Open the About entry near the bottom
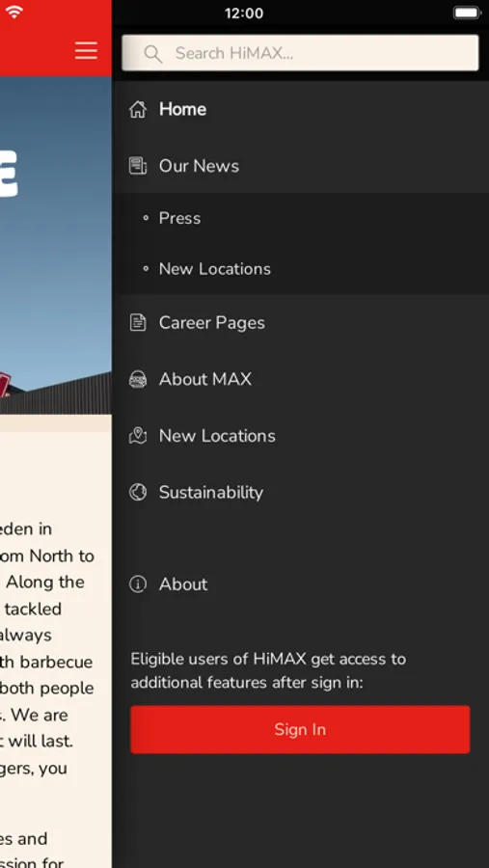Screen dimensions: 489x868 pos(183,584)
